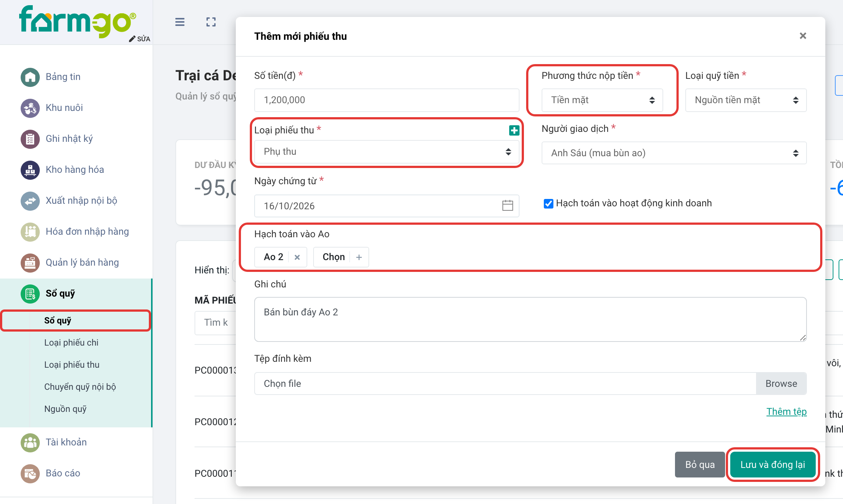
Task: Click the Lưu và đóng lại button
Action: click(773, 465)
